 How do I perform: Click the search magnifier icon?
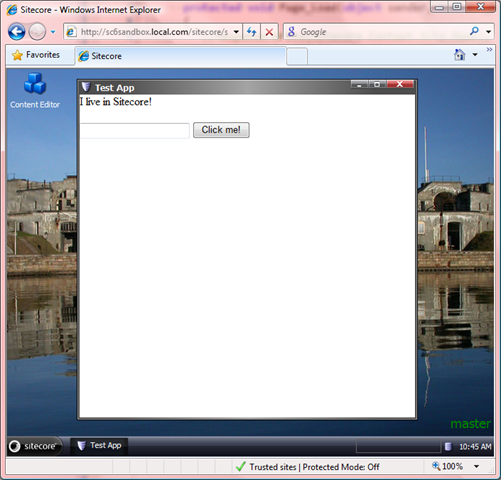474,31
